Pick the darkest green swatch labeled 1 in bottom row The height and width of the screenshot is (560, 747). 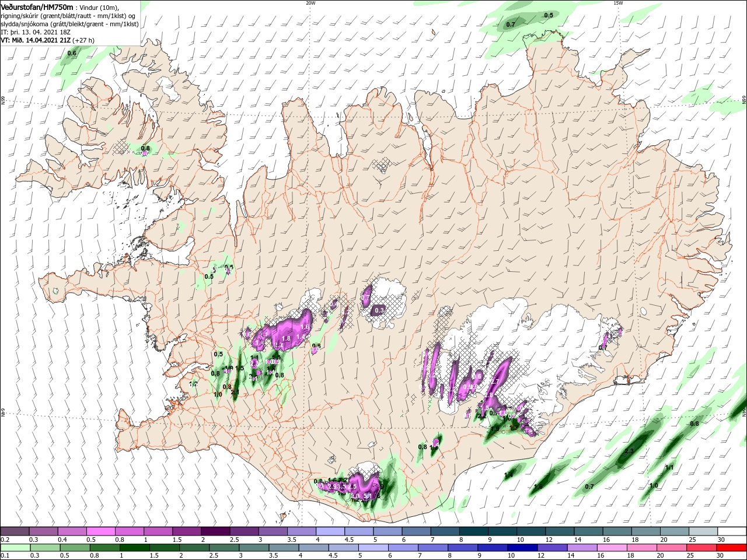click(x=135, y=548)
